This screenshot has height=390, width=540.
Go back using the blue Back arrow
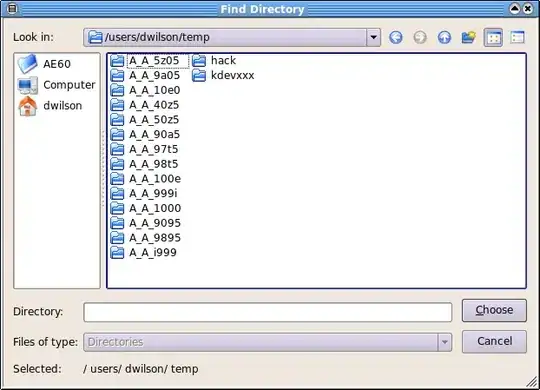(x=396, y=37)
